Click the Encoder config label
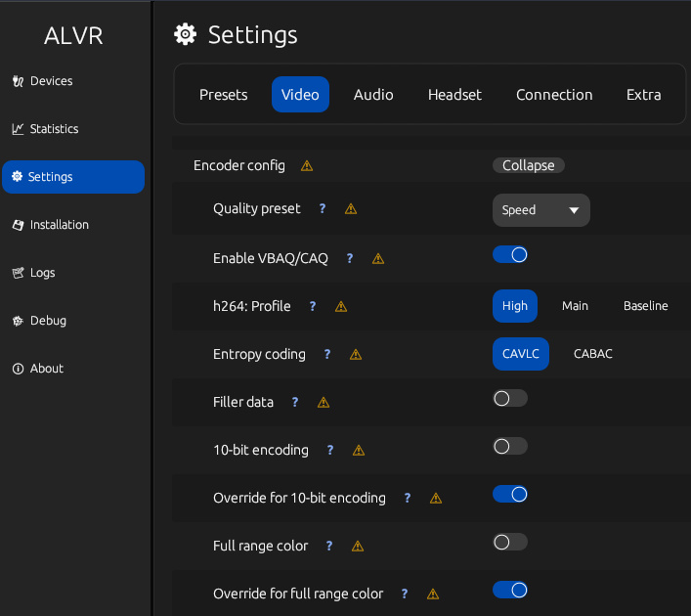 239,165
